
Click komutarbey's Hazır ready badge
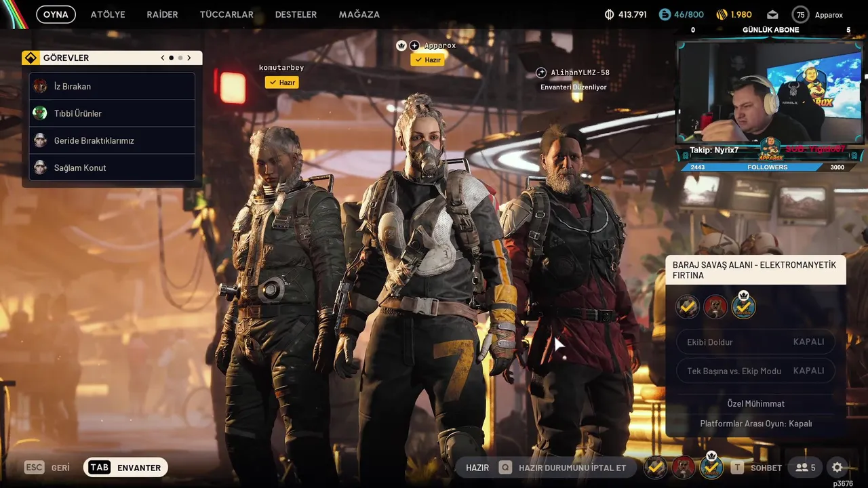[281, 83]
